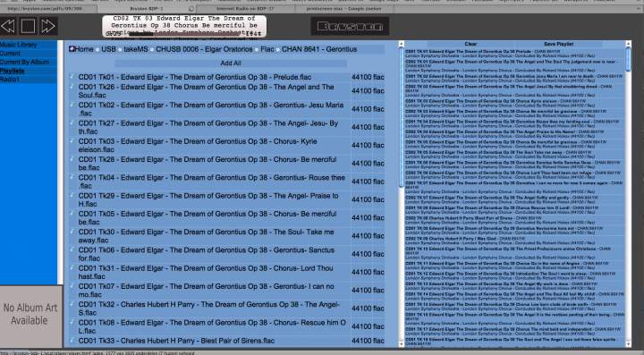Screen dimensions: 644x355
Task: Select playlist entry CD01 TK 01 Prelude
Action: tap(514, 54)
